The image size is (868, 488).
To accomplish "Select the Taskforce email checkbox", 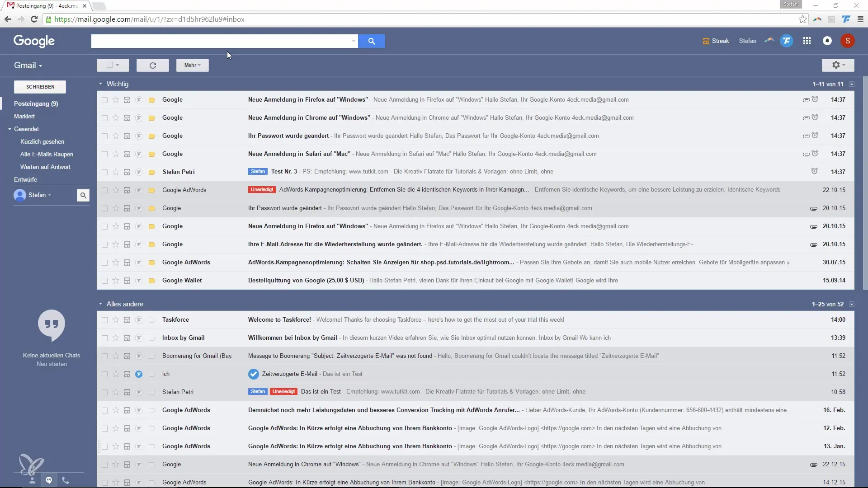I will pyautogui.click(x=104, y=320).
